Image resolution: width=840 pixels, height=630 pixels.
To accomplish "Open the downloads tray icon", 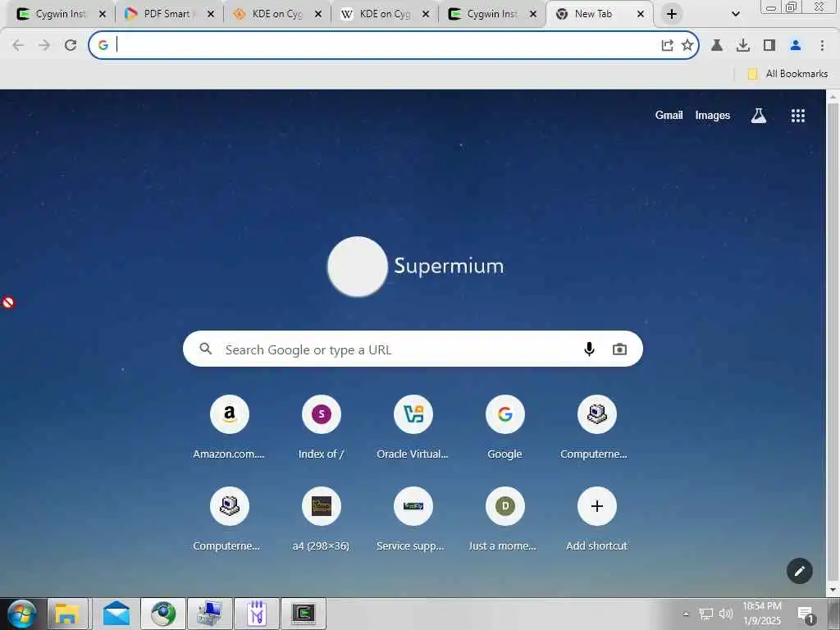I will point(743,46).
